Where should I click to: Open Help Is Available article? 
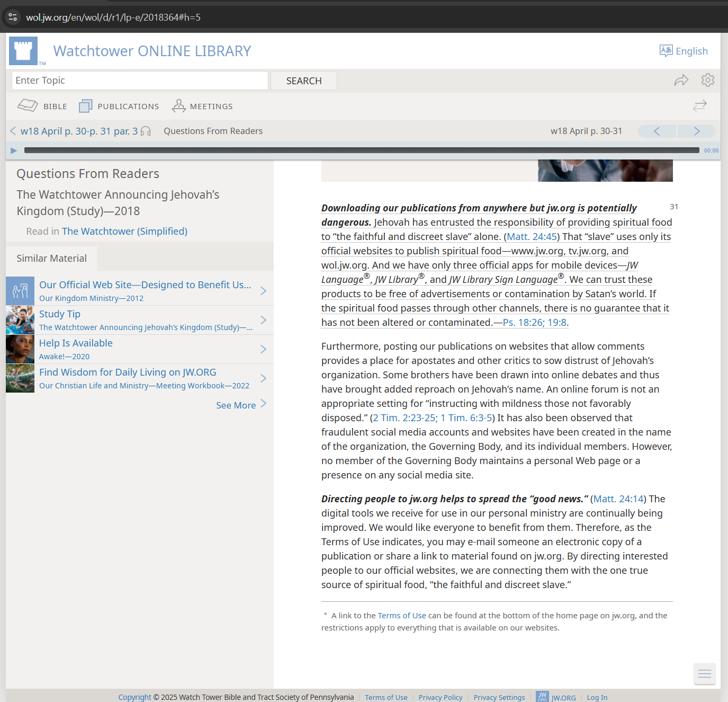tap(76, 343)
